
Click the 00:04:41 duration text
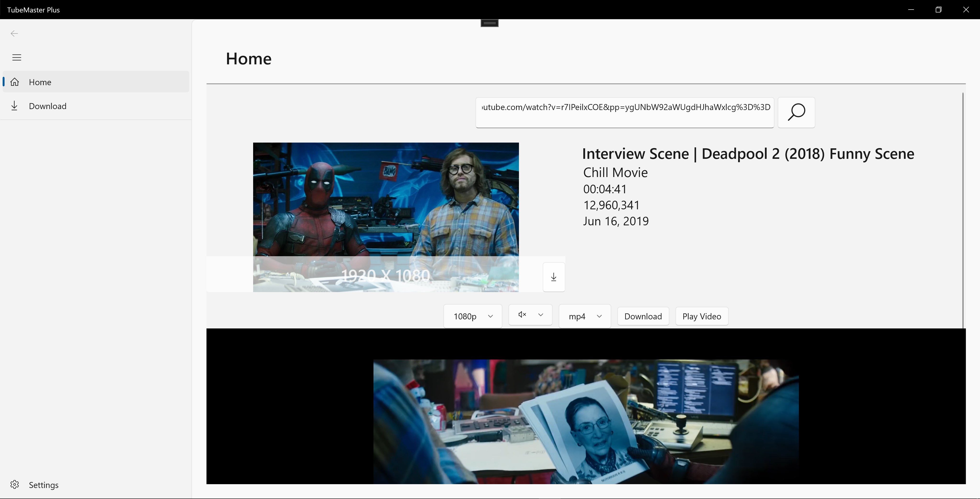click(605, 189)
